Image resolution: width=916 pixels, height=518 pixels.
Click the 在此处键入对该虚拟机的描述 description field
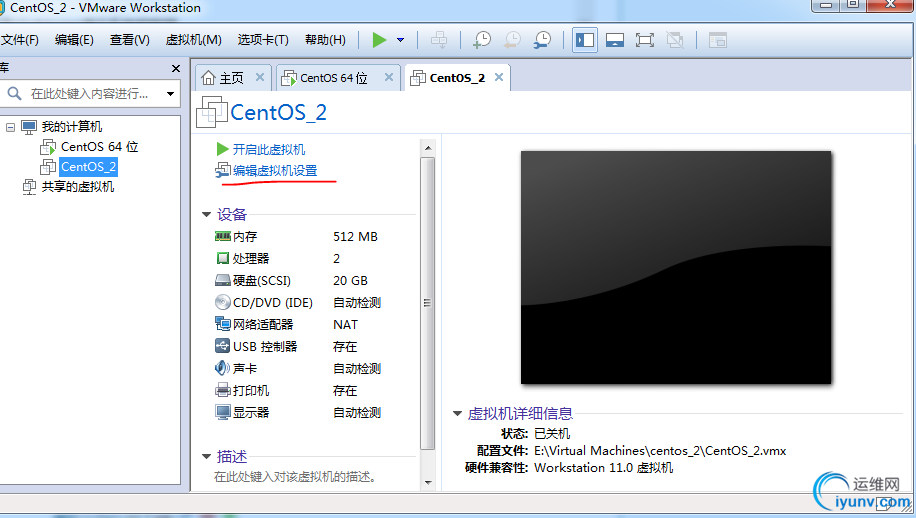[x=295, y=477]
